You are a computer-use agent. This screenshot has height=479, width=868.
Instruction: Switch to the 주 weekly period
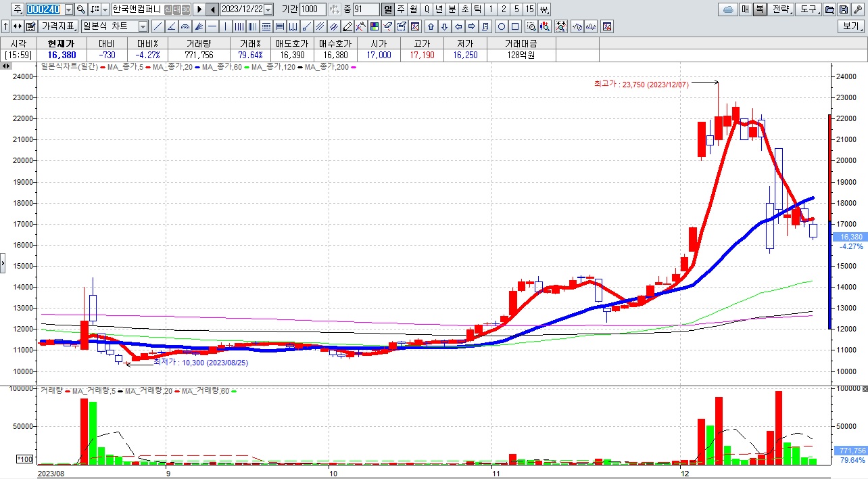401,9
